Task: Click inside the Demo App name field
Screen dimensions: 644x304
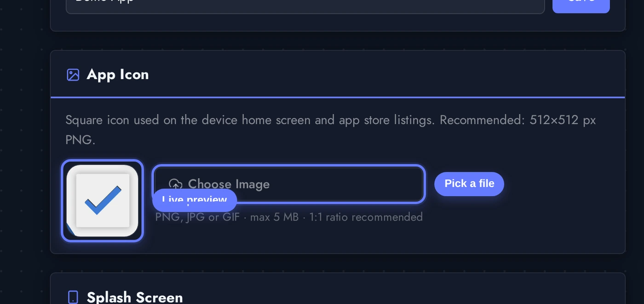Action: coord(305,5)
